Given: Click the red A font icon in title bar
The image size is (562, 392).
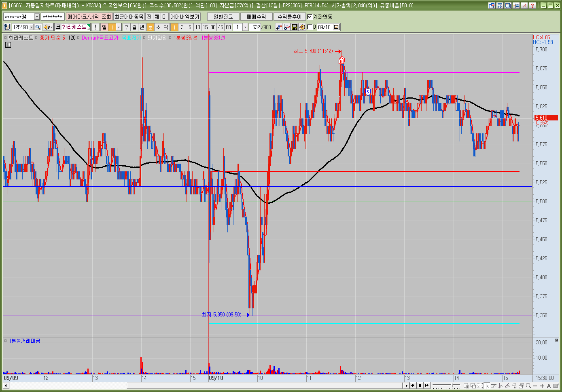Looking at the screenshot, I should 524,6.
